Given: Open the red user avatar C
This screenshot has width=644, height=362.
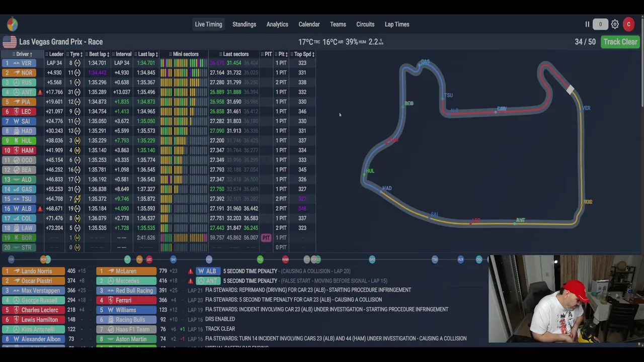Looking at the screenshot, I should click(628, 24).
